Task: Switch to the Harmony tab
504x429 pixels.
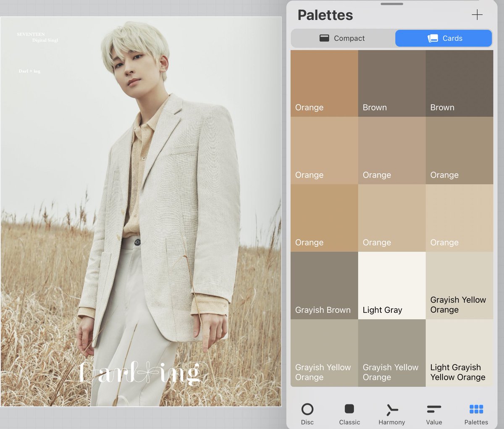Action: pos(391,413)
